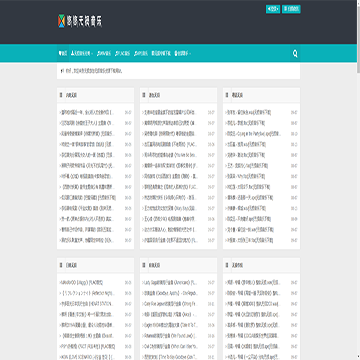Open search with the magnifier icon
360x360 pixels.
point(295,53)
